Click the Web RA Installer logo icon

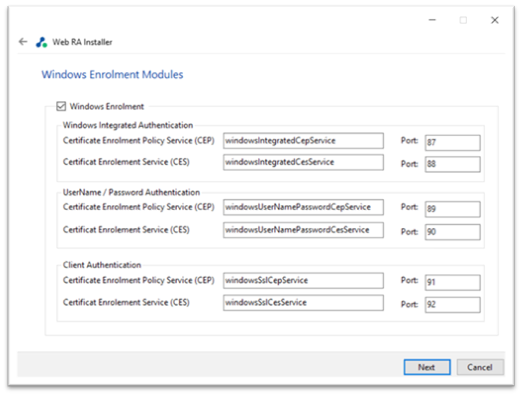pos(41,42)
